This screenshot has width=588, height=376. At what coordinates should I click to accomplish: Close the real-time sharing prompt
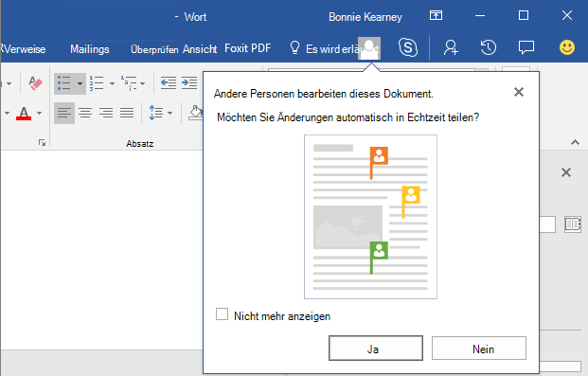pyautogui.click(x=519, y=92)
